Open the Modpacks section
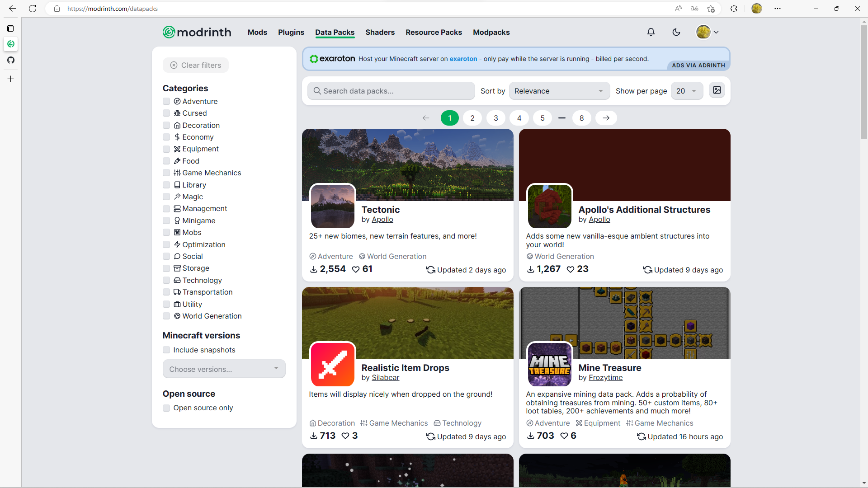Image resolution: width=868 pixels, height=488 pixels. click(491, 32)
